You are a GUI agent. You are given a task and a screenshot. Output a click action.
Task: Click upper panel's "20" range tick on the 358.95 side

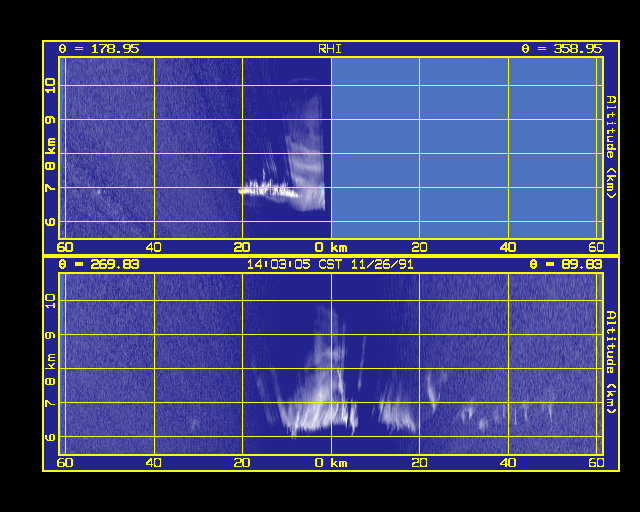point(419,247)
